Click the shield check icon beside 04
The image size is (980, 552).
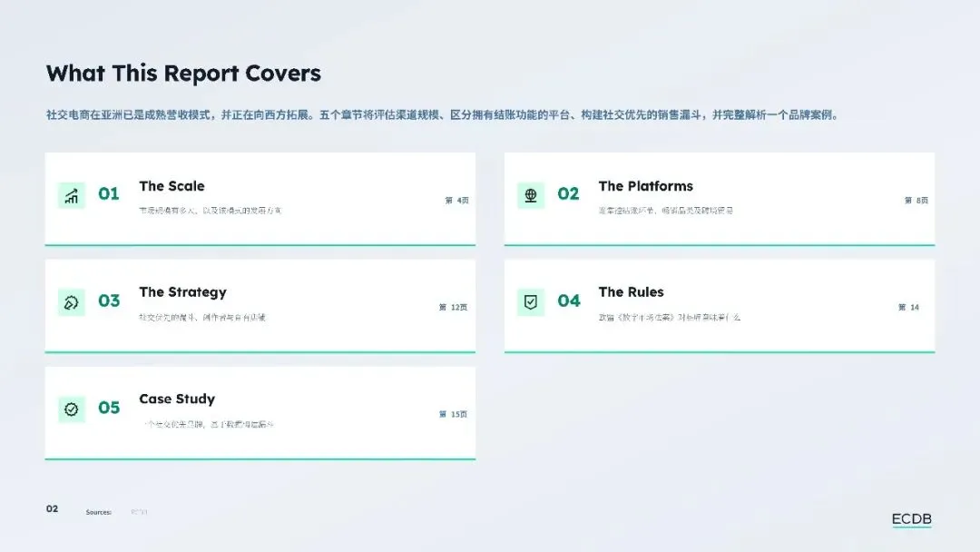point(531,302)
